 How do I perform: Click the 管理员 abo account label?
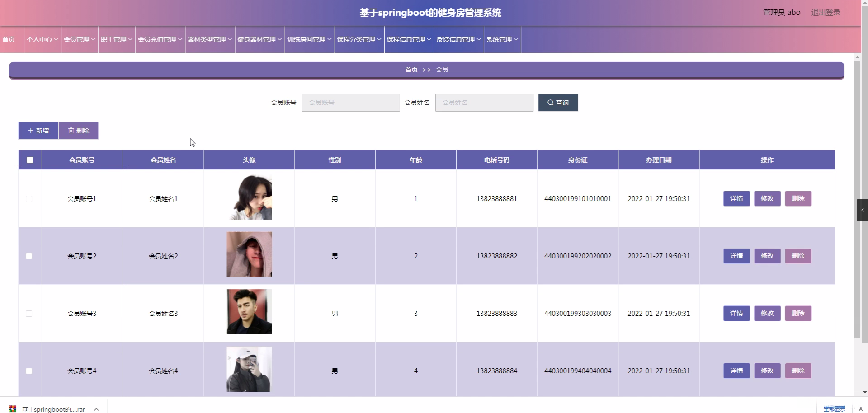(782, 13)
